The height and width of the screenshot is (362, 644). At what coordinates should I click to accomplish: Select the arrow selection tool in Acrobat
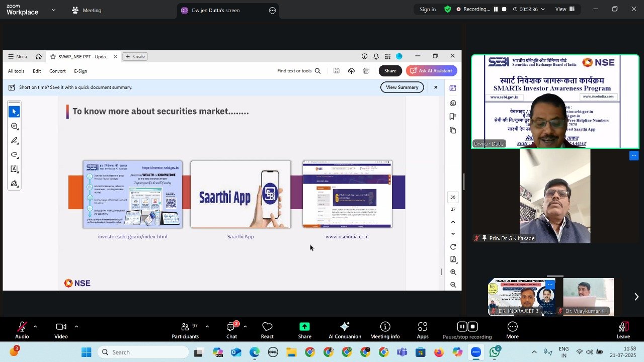point(14,112)
